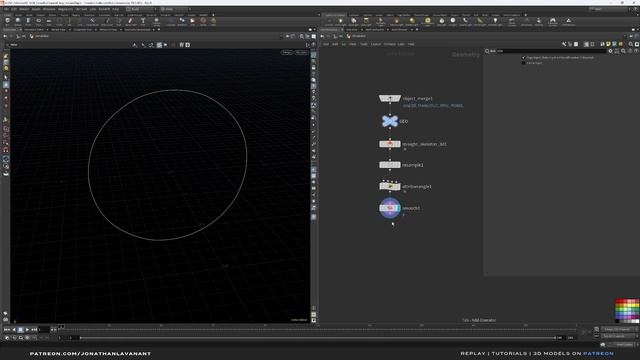Select the Sphere shelf tool

[x=18, y=21]
